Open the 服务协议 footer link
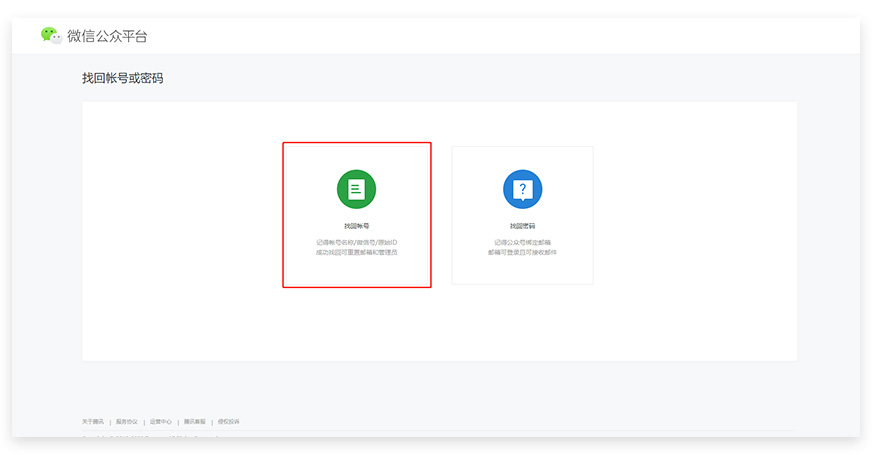 click(x=126, y=421)
